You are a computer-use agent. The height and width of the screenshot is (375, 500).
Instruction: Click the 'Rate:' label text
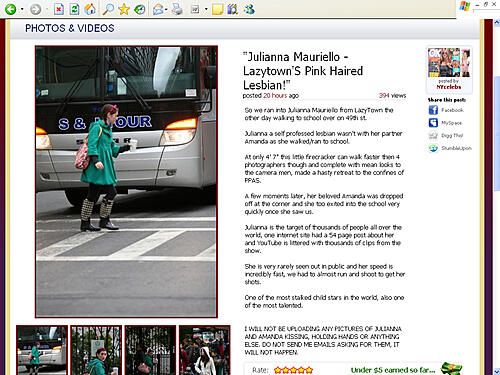tap(260, 370)
